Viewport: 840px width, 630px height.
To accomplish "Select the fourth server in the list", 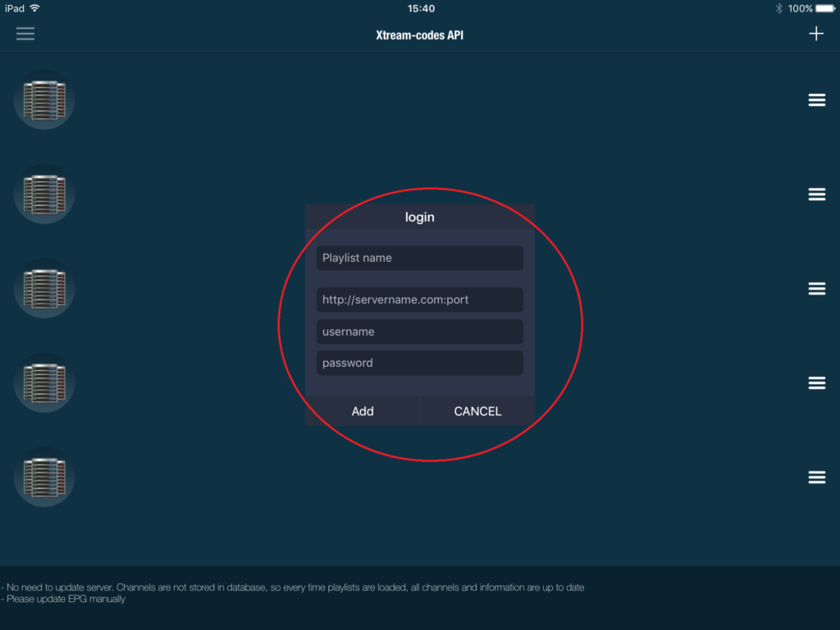I will pos(43,382).
